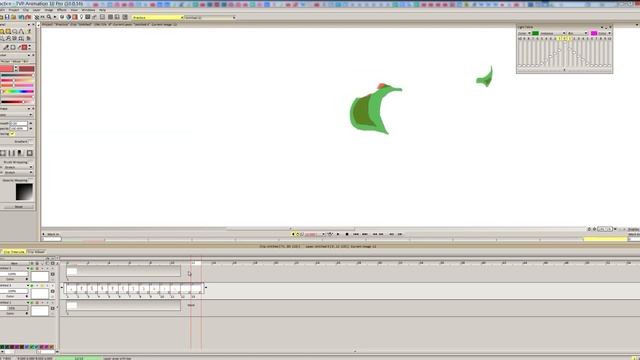Click the current frame marker on timeline ruler

197,263
